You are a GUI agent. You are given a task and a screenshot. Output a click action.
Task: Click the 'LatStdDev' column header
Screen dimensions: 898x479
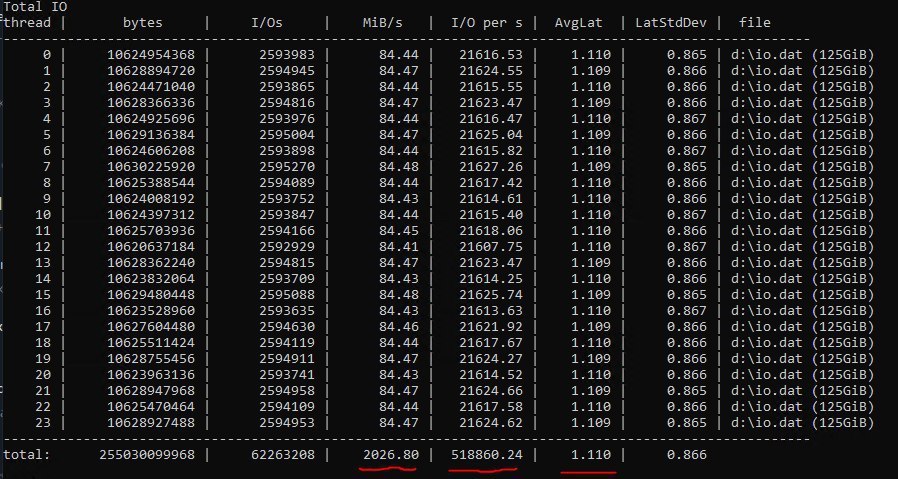click(x=671, y=23)
